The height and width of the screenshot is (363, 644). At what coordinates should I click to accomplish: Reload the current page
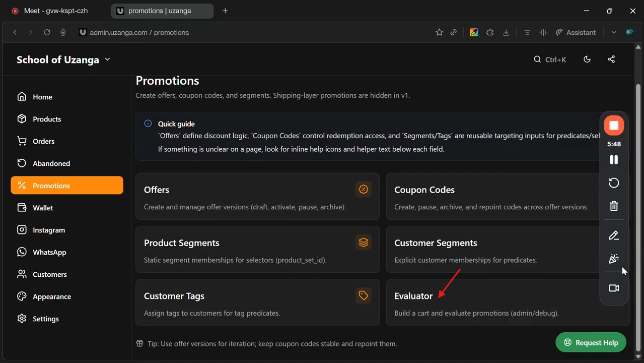[47, 32]
